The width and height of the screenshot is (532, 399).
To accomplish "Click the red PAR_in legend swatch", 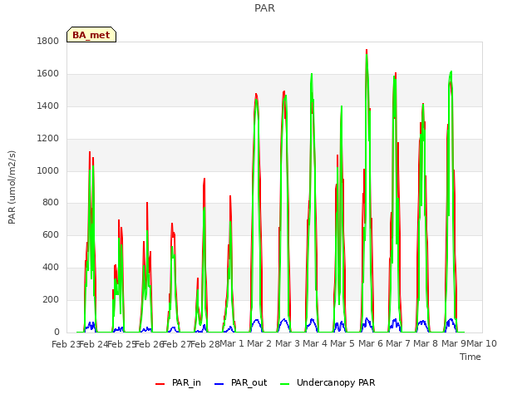I will pyautogui.click(x=160, y=384).
